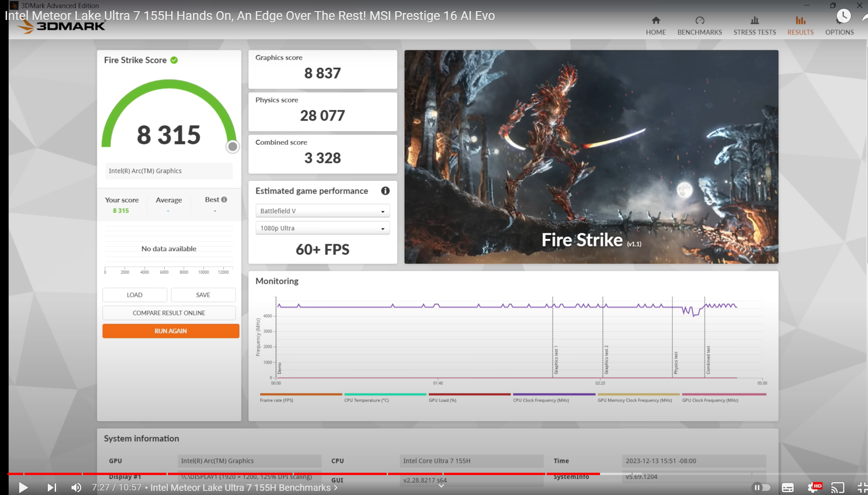The width and height of the screenshot is (868, 495).
Task: Click the System information GPU field value
Action: [x=249, y=461]
